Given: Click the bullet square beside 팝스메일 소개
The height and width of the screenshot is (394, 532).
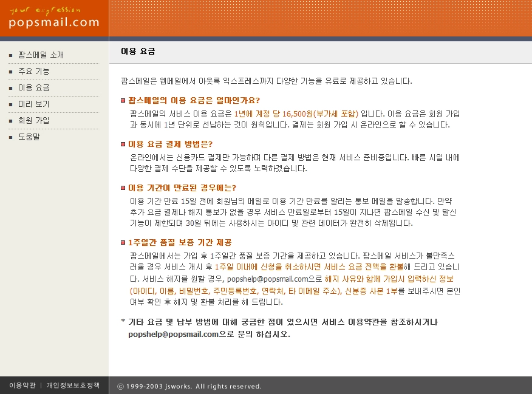Looking at the screenshot, I should (x=11, y=55).
